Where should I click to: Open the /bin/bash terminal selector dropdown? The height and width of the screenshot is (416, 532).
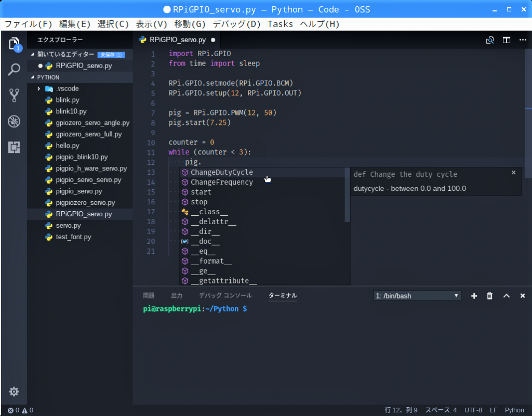(417, 296)
